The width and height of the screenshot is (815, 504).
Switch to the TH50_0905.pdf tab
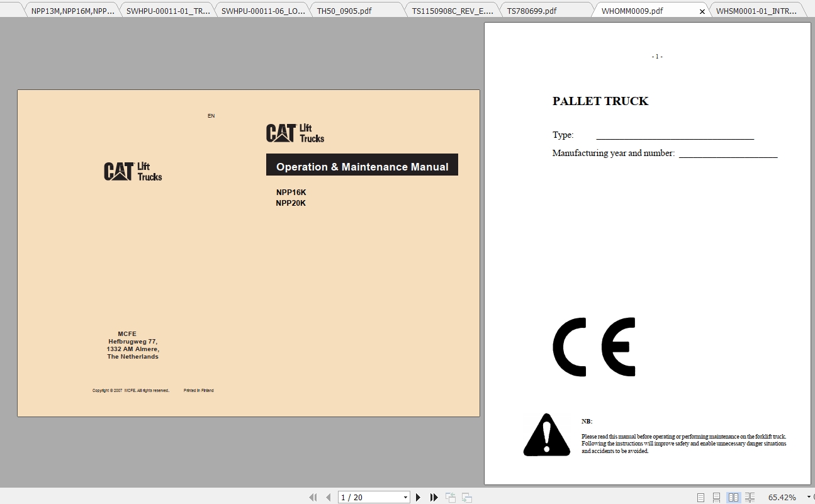coord(358,11)
